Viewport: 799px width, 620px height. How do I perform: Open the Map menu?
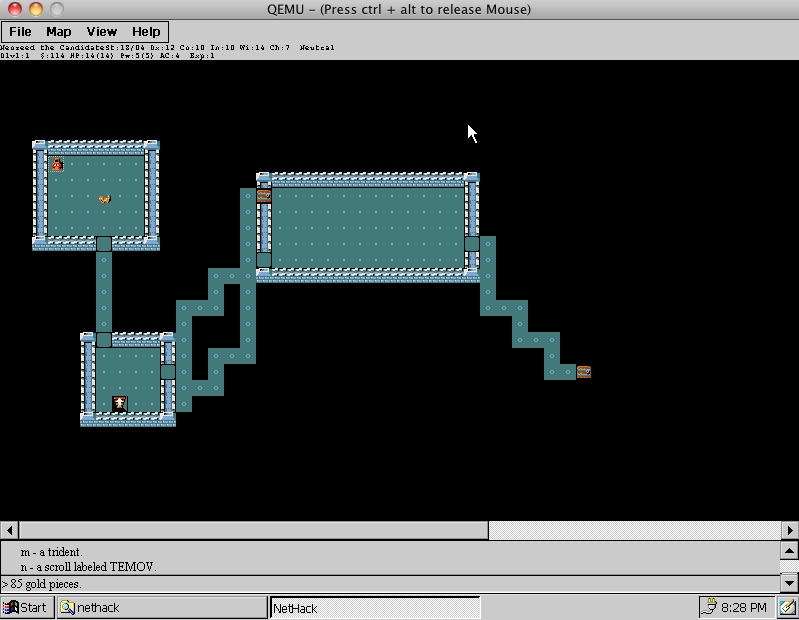[59, 32]
